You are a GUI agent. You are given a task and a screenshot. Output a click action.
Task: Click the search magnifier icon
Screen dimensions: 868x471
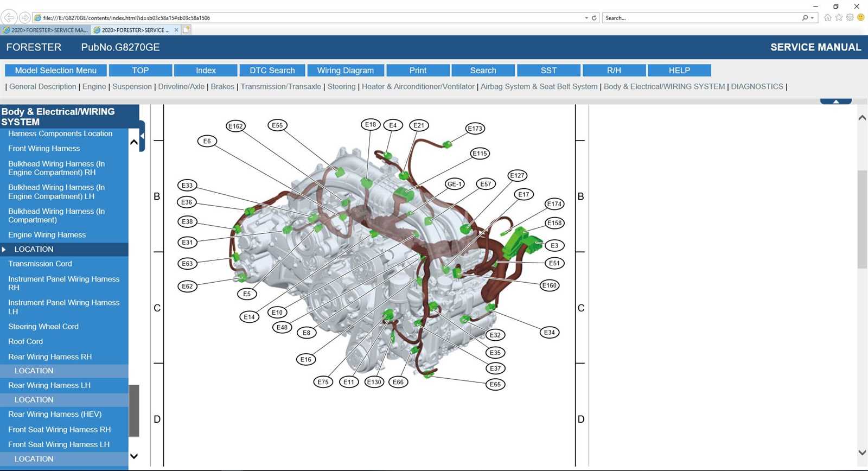(805, 18)
